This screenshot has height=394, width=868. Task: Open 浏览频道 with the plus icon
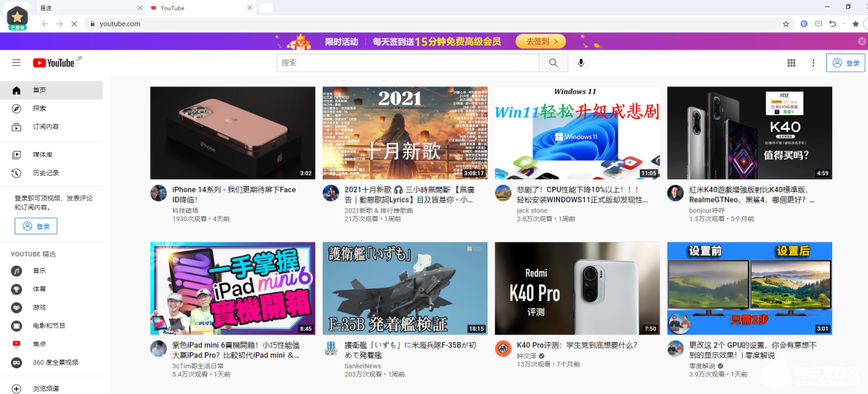tap(51, 389)
